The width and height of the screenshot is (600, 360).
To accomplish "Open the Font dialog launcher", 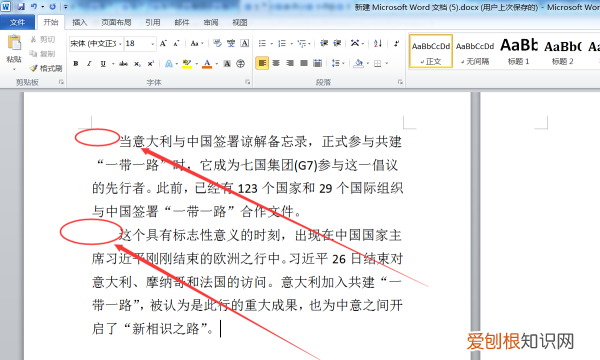I will 248,82.
